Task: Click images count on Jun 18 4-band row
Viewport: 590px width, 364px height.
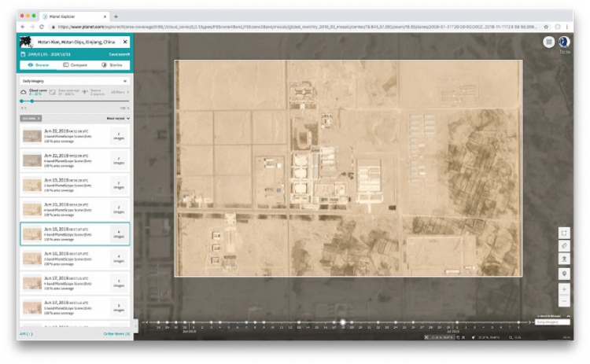Action: point(119,234)
